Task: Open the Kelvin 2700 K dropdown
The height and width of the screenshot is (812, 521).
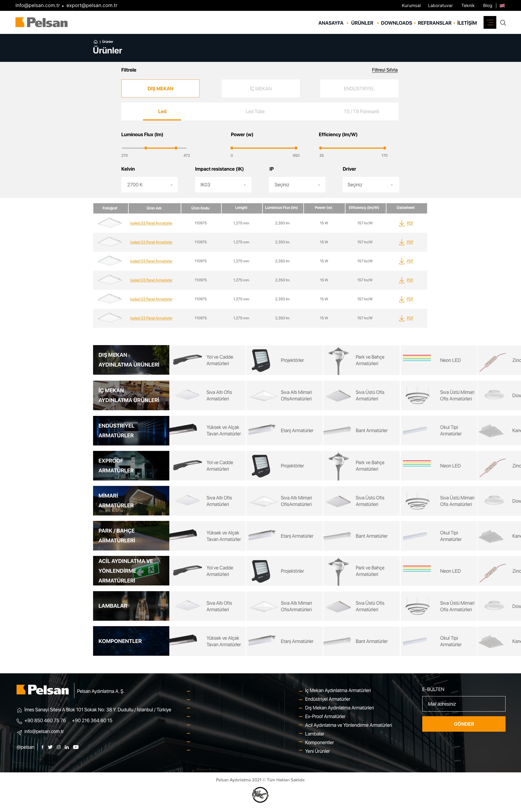Action: 149,185
